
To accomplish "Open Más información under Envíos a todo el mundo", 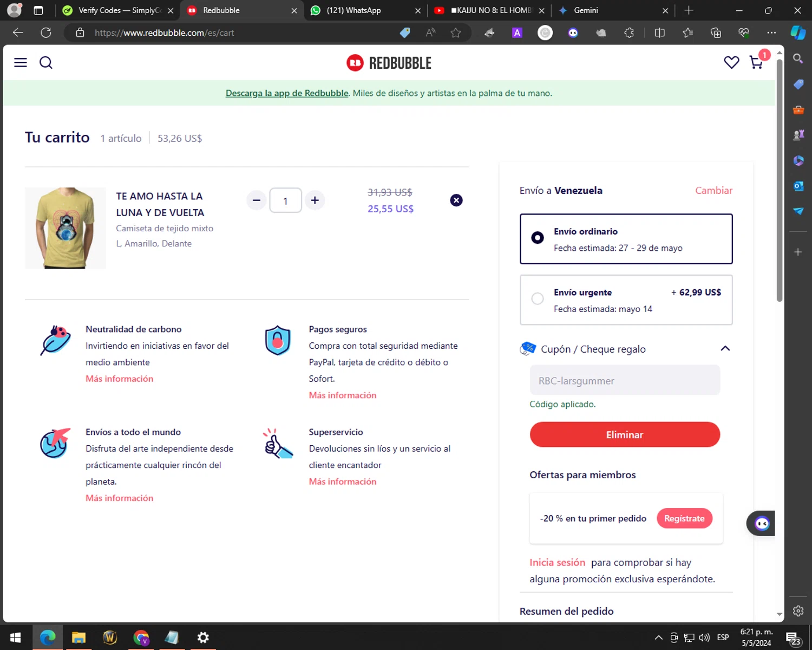I will [x=119, y=498].
